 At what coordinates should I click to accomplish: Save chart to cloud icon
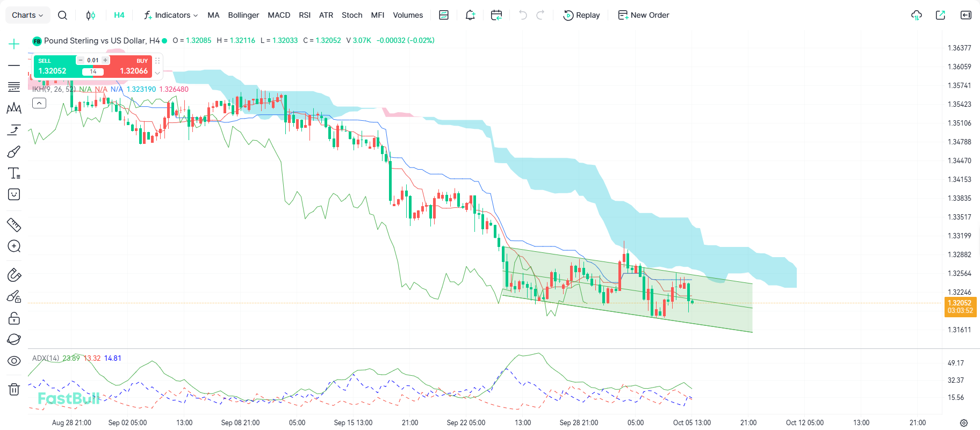[917, 15]
